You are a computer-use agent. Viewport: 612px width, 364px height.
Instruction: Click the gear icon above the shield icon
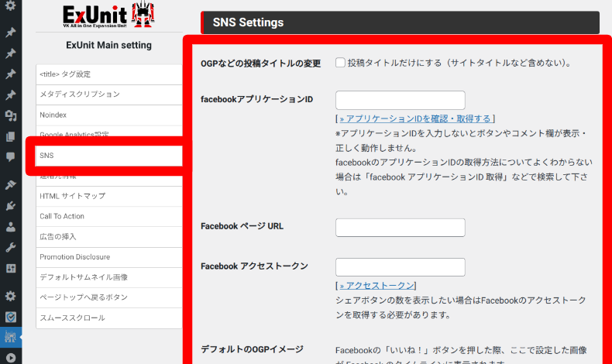pyautogui.click(x=11, y=296)
